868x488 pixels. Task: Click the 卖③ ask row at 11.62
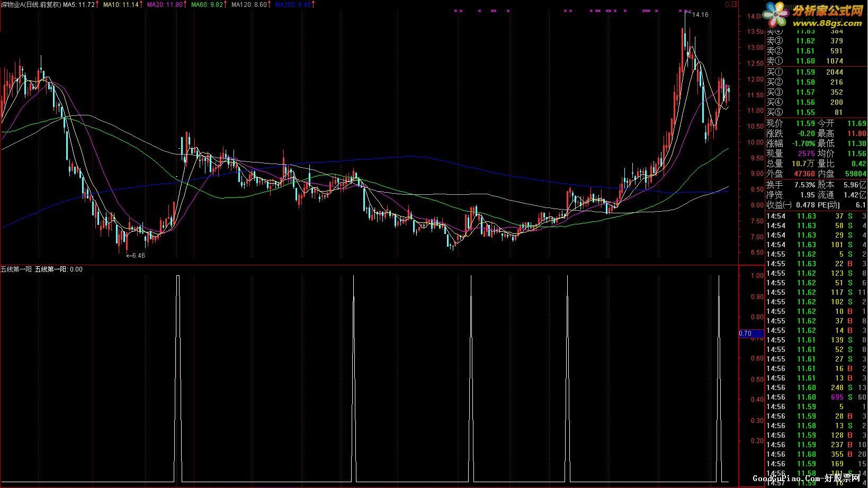(805, 41)
